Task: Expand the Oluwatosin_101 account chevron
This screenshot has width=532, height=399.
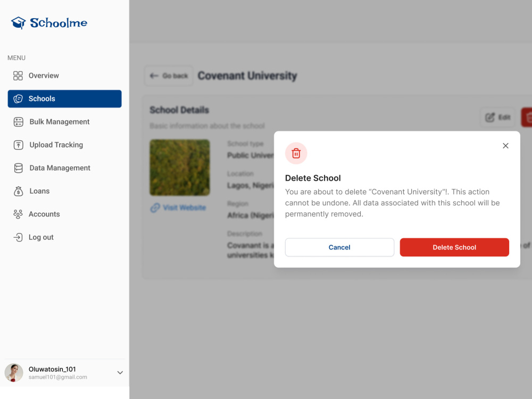Action: (x=120, y=372)
